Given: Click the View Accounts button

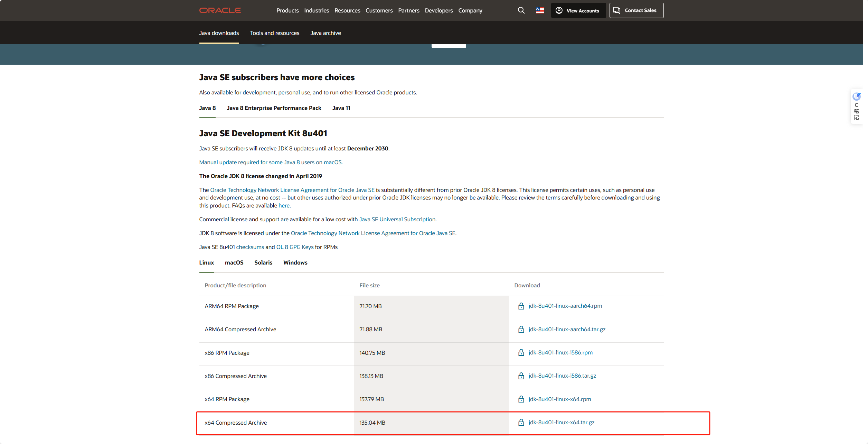Looking at the screenshot, I should [x=578, y=10].
